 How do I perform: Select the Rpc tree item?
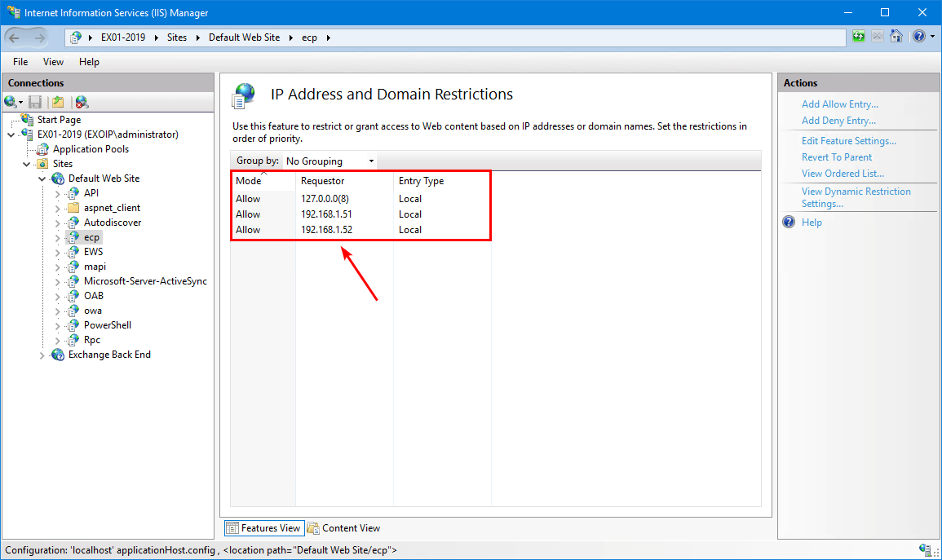point(92,340)
